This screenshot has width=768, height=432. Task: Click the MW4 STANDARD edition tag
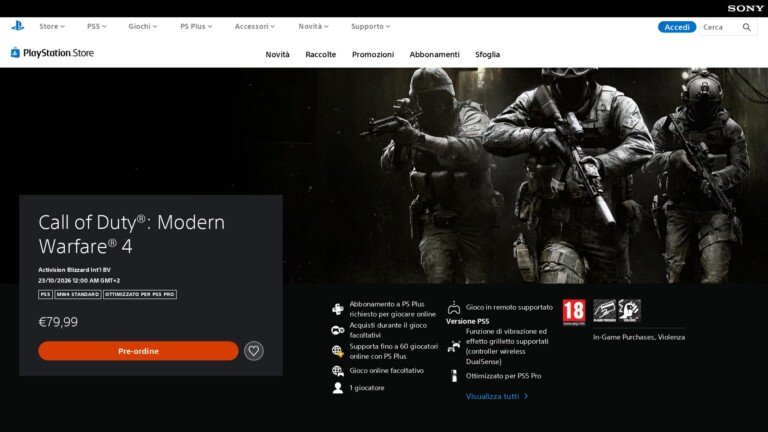pyautogui.click(x=77, y=294)
